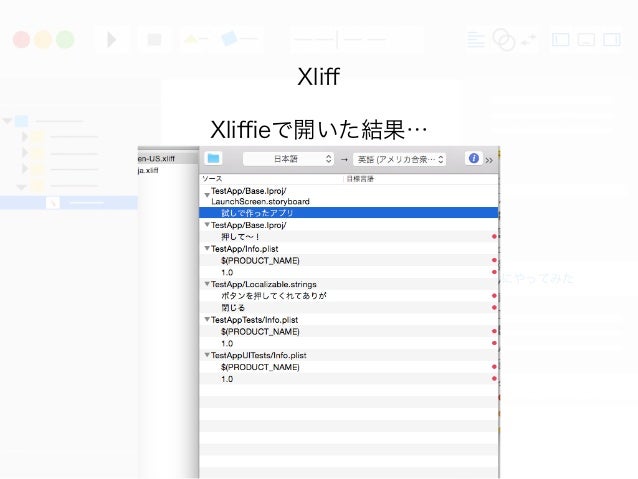Click red dot beside 閉じる row

494,307
